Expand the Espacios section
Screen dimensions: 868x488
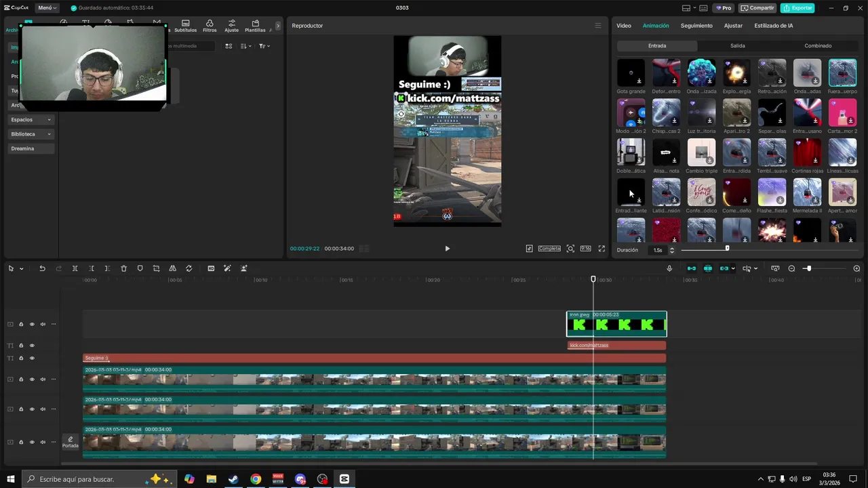[31, 119]
